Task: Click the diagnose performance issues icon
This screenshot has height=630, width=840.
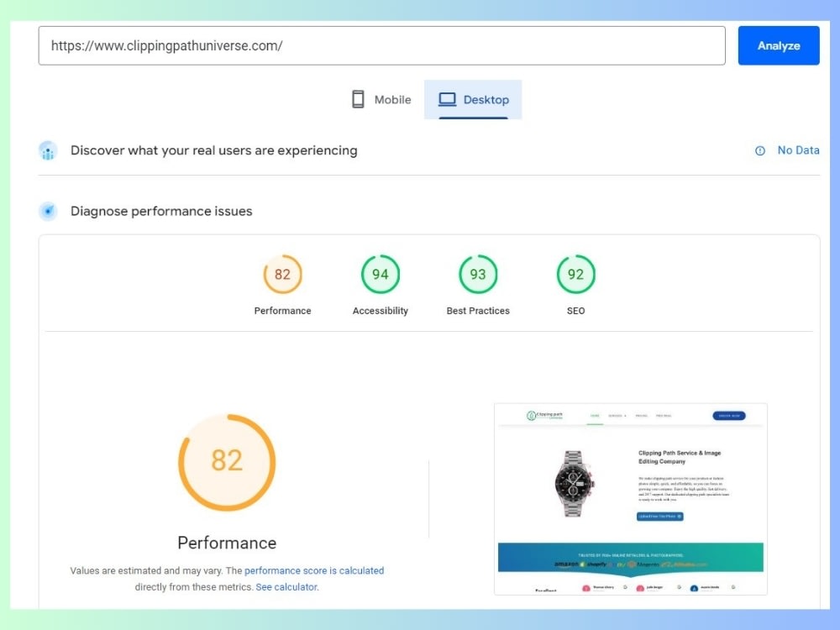Action: [48, 211]
